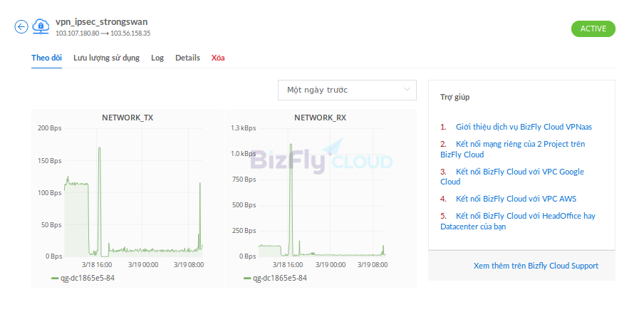Click the back arrow icon
Image resolution: width=644 pixels, height=312 pixels.
coord(21,26)
